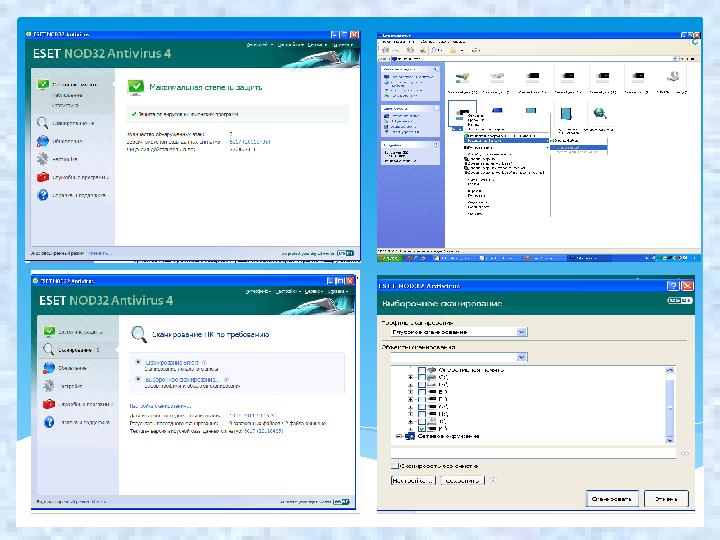The width and height of the screenshot is (720, 540).
Task: Open the "Настройка" menu in the bottom-left ESET window header
Action: (x=287, y=291)
